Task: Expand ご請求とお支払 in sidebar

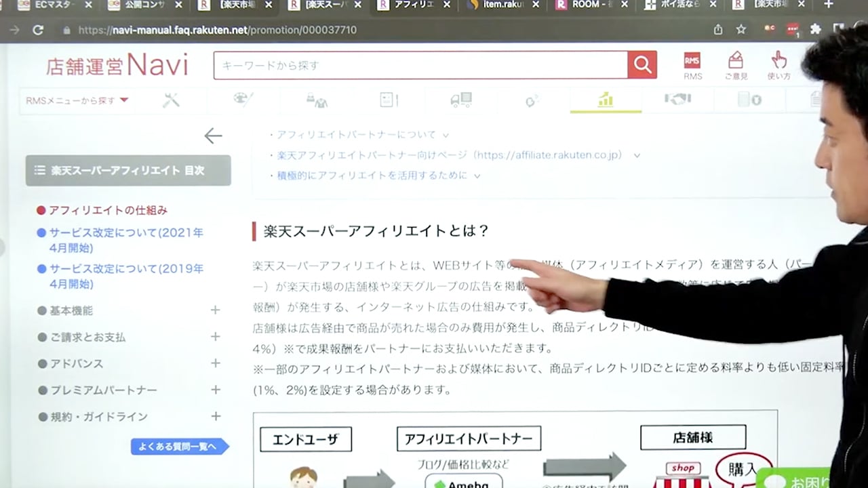Action: (215, 337)
